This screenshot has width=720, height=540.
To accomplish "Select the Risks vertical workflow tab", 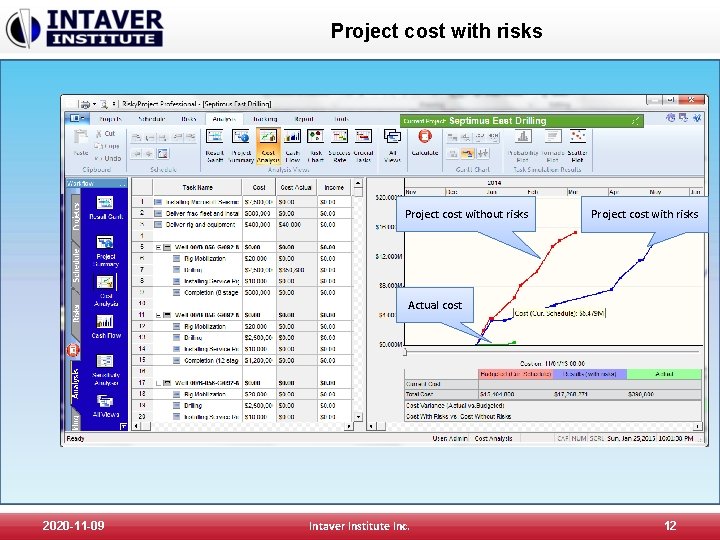I will [75, 313].
